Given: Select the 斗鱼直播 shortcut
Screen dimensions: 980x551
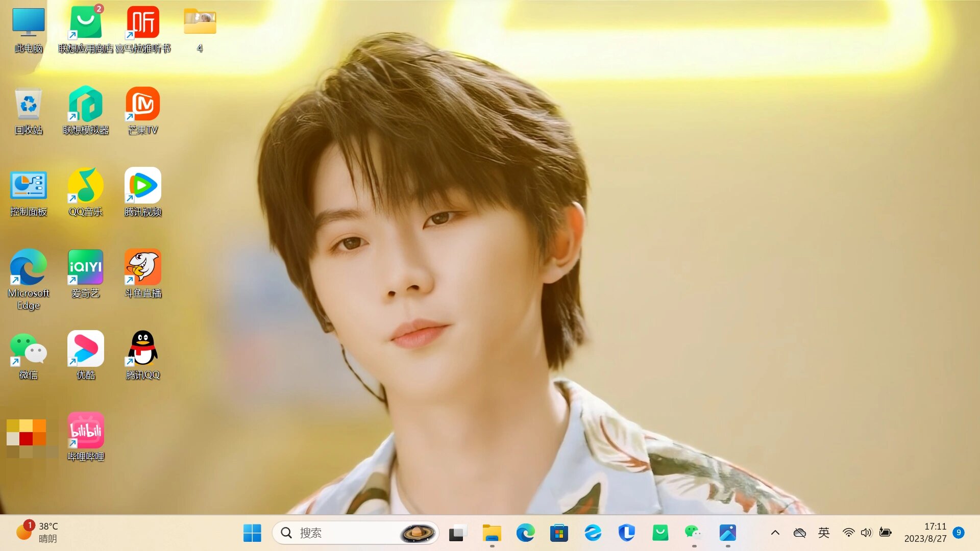Looking at the screenshot, I should 143,274.
